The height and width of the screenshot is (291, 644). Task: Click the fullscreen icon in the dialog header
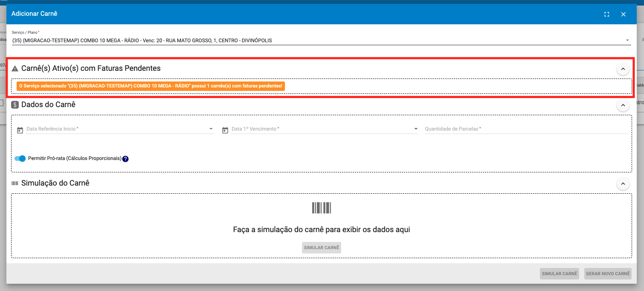click(x=606, y=14)
